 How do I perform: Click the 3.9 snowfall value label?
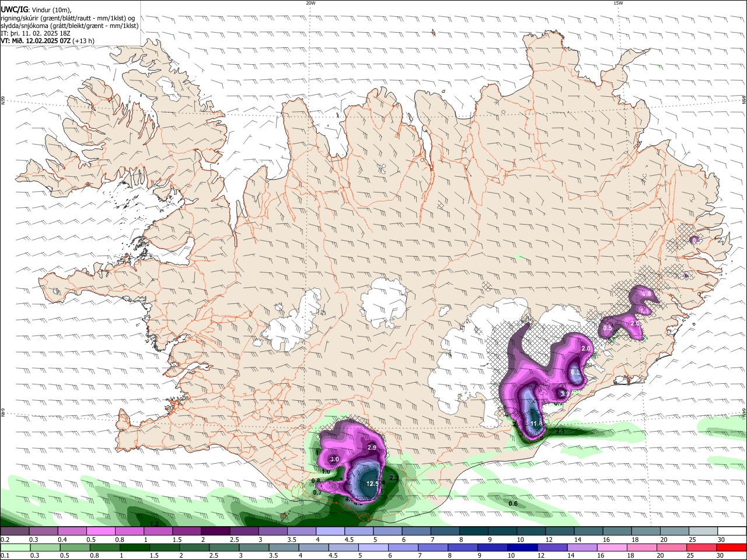pyautogui.click(x=564, y=394)
